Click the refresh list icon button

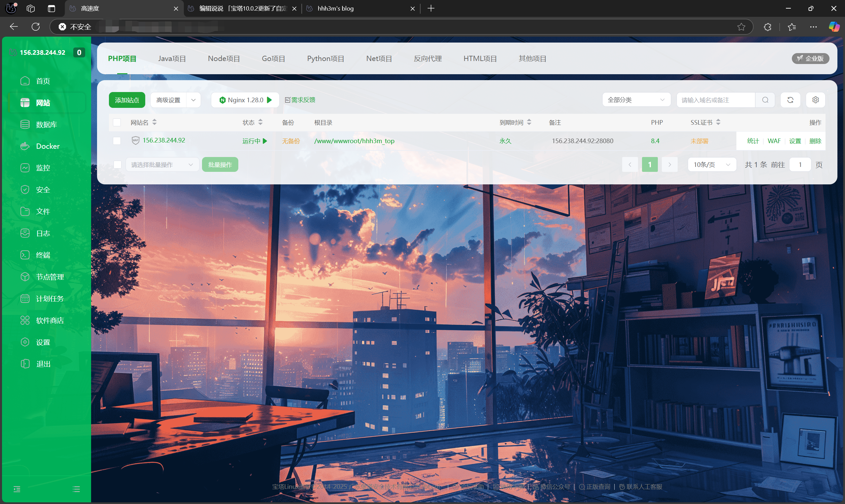790,100
